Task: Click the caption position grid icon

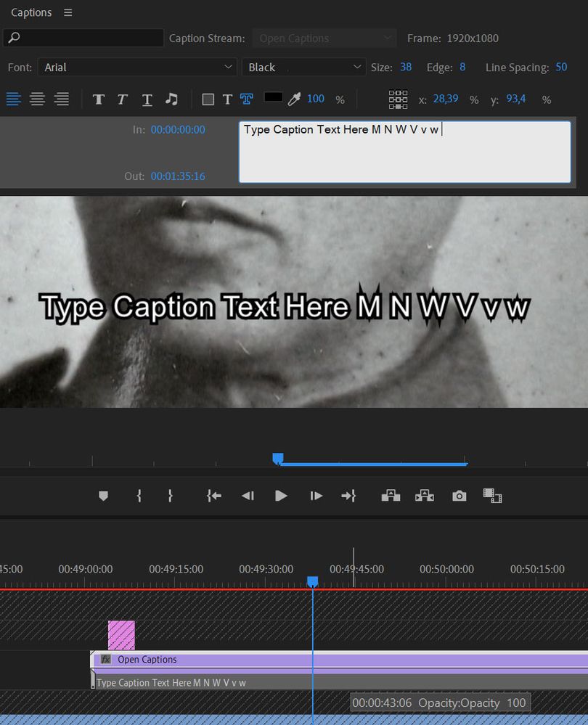Action: click(398, 99)
